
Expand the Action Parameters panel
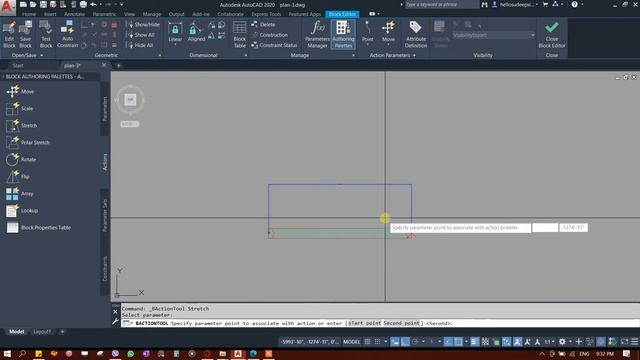(x=392, y=55)
